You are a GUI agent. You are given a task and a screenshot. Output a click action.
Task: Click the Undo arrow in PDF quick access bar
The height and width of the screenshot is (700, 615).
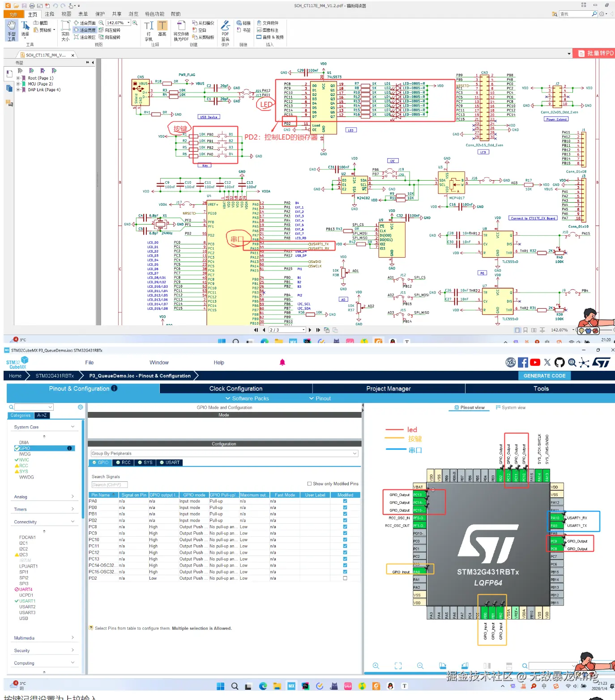pyautogui.click(x=55, y=6)
